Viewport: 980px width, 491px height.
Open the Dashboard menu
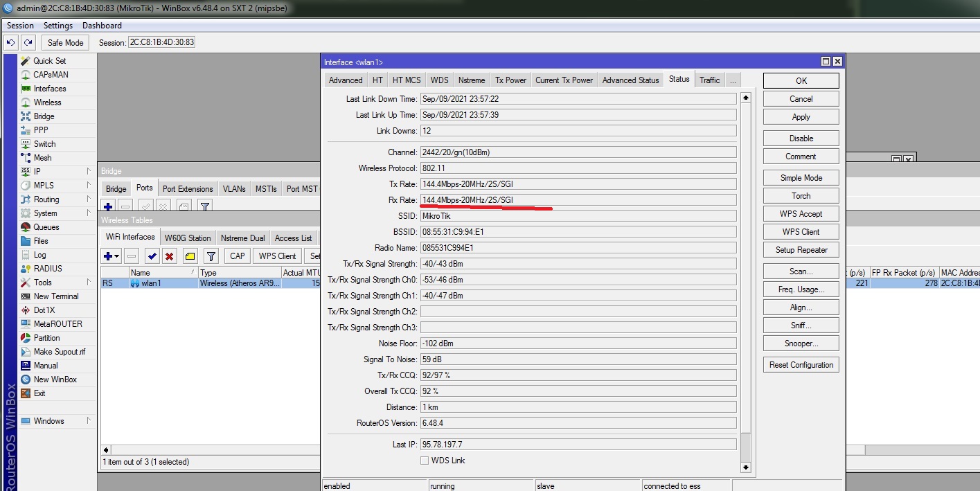(102, 26)
